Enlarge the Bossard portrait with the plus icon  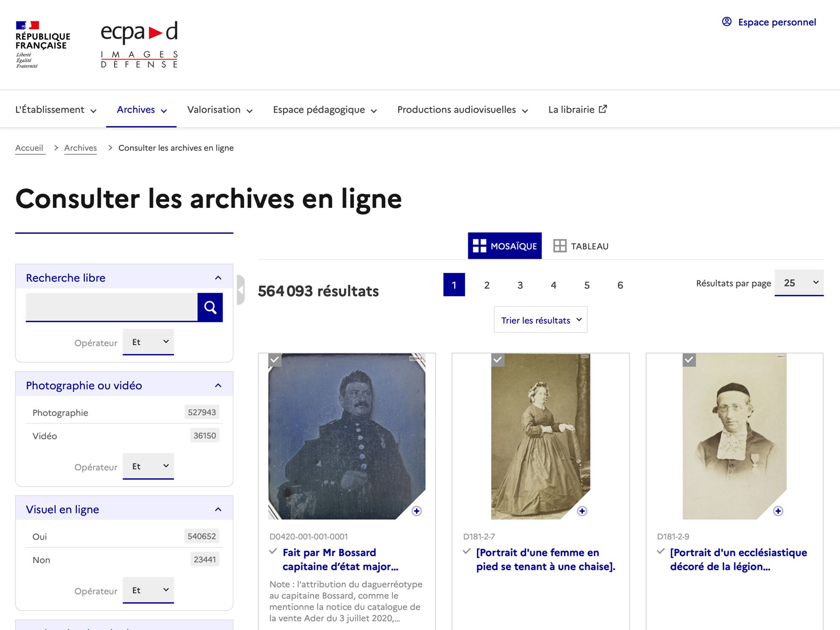pos(417,512)
